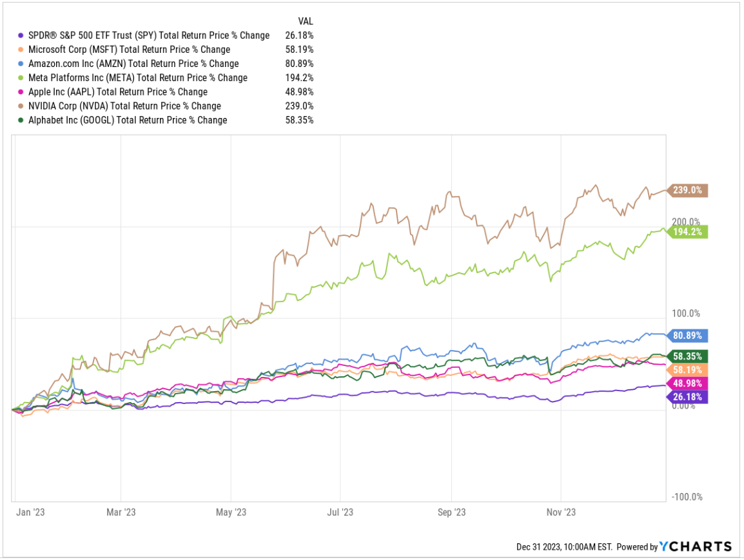Image resolution: width=744 pixels, height=560 pixels.
Task: Select the Meta Platforms Inc (META) legend label
Action: tap(137, 78)
